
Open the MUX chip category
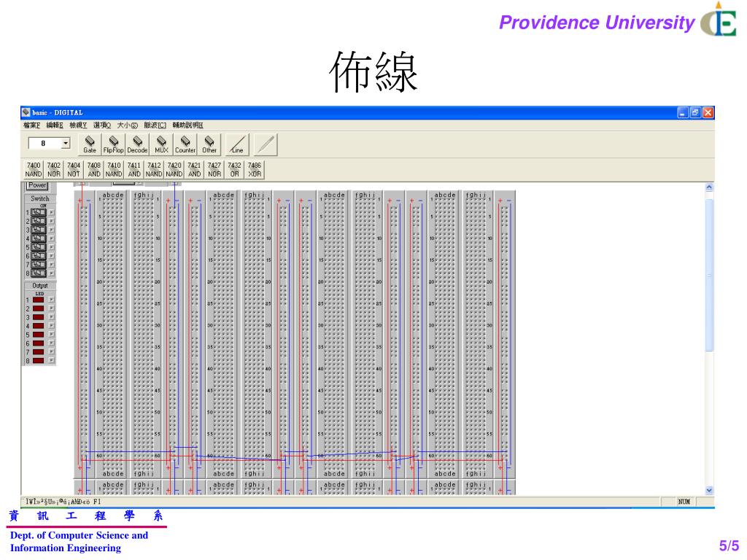coord(161,144)
